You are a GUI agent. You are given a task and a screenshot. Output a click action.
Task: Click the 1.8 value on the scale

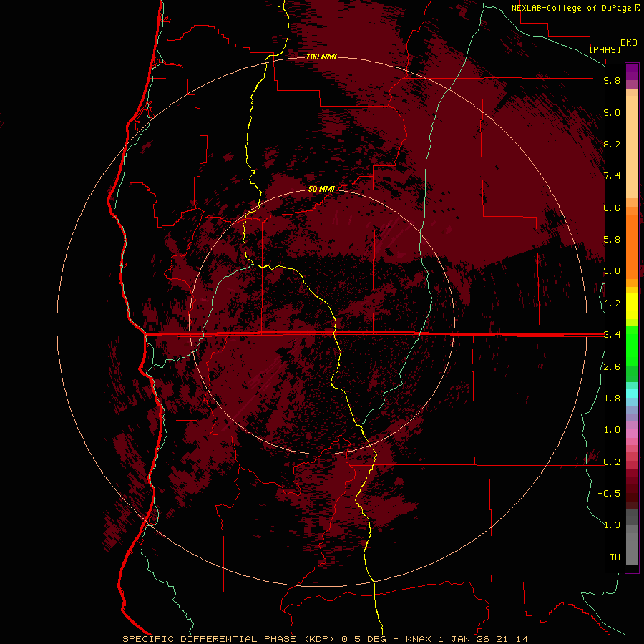click(x=612, y=399)
